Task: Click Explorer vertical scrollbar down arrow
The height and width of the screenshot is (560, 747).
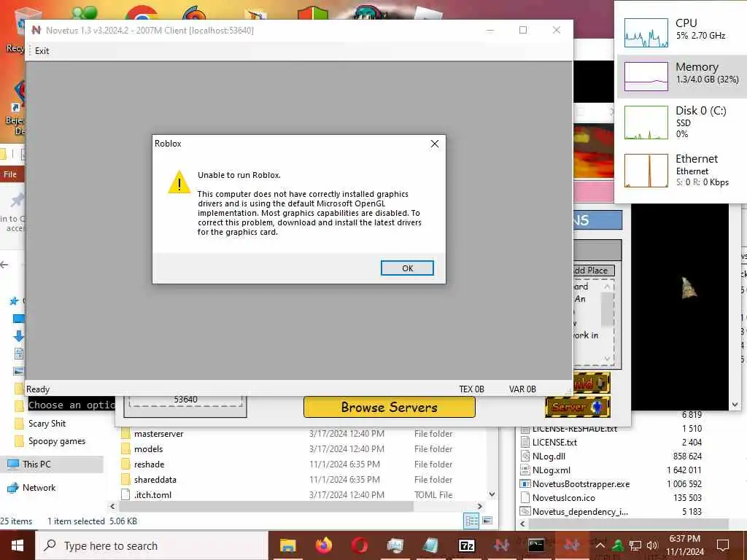Action: pos(492,495)
